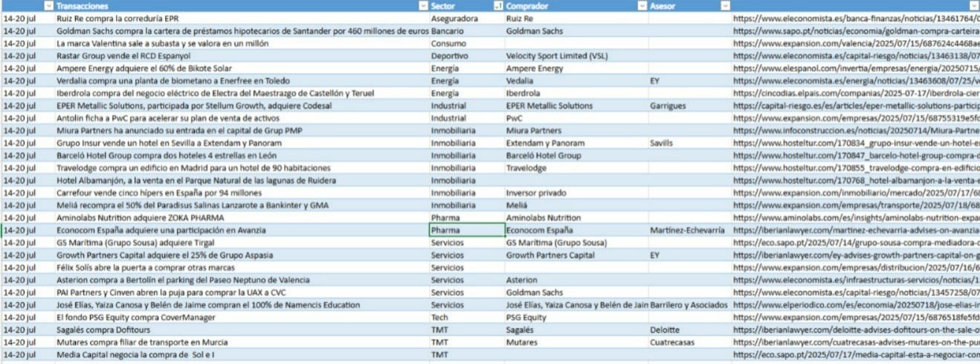The image size is (980, 364).
Task: Select advisor cell 'Barrilero y Asociados'
Action: pyautogui.click(x=689, y=305)
